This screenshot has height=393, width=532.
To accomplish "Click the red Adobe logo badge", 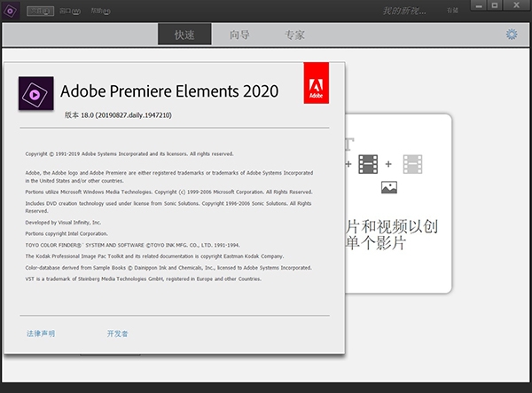I will click(317, 81).
